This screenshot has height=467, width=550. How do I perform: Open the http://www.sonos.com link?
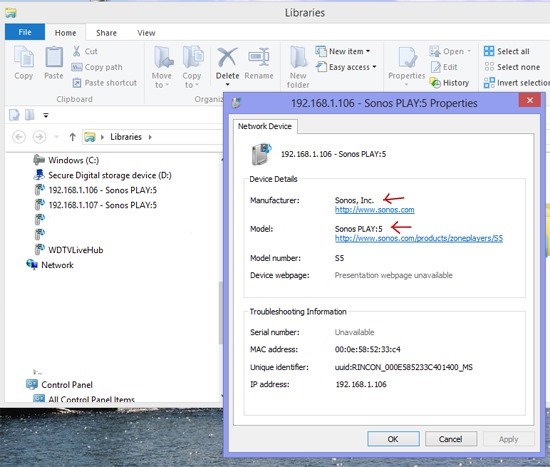[375, 210]
